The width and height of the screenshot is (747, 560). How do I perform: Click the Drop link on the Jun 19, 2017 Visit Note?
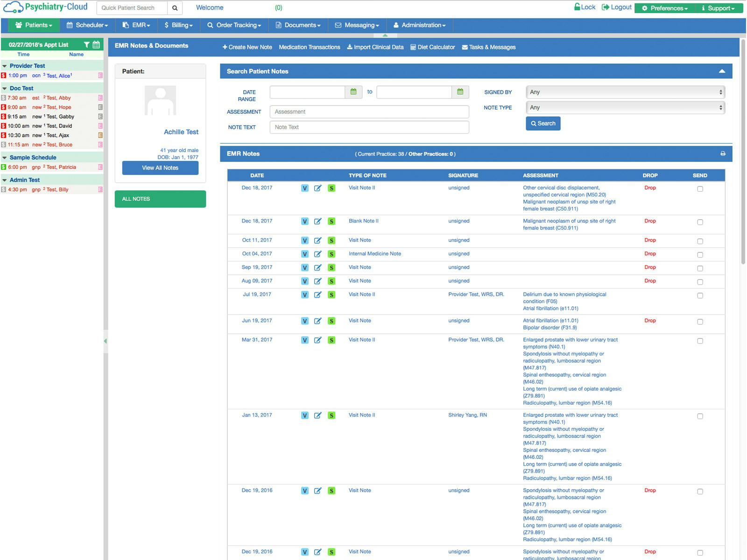point(650,321)
